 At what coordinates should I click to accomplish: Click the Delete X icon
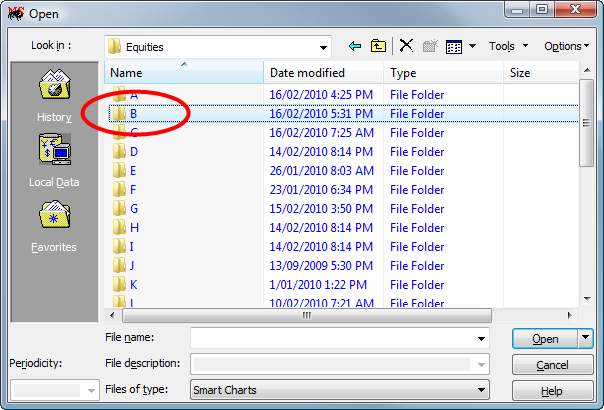click(x=406, y=46)
